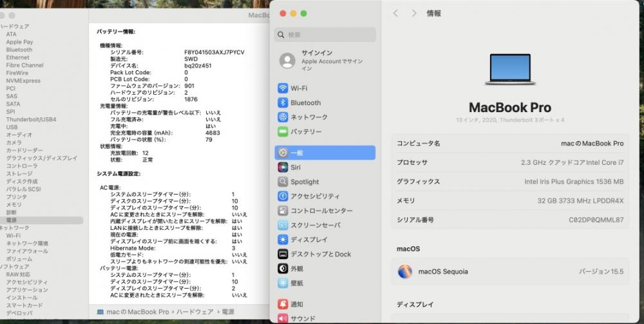Screen dimensions: 644x324
Task: Select アプリケーション in software list
Action: tap(27, 289)
